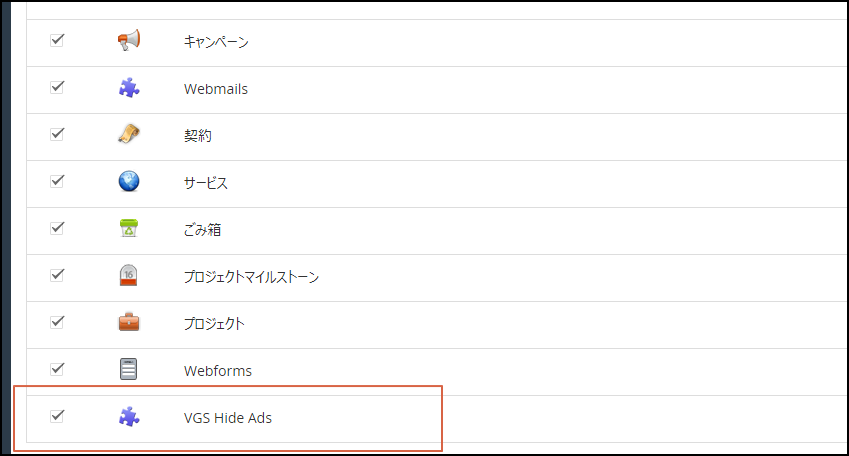The image size is (849, 456).
Task: Uncheck the ごみ箱 module checkbox
Action: click(57, 228)
